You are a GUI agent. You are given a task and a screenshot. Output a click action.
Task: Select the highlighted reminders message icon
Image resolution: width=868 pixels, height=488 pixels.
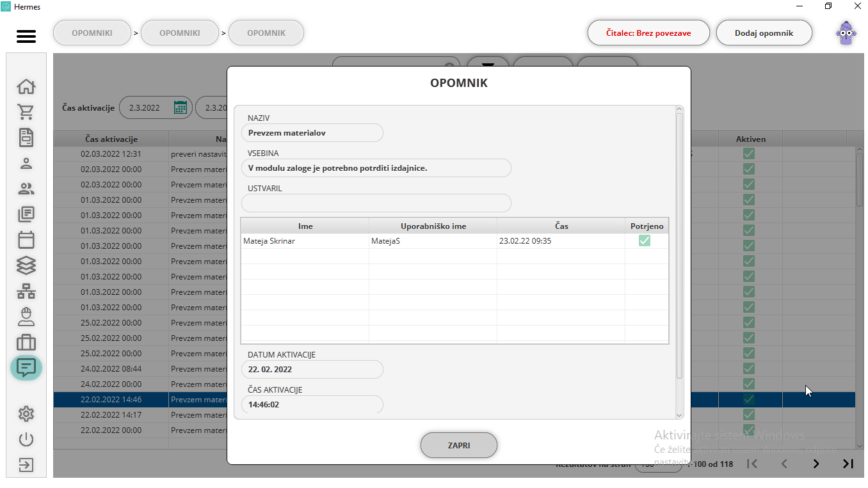pos(26,368)
